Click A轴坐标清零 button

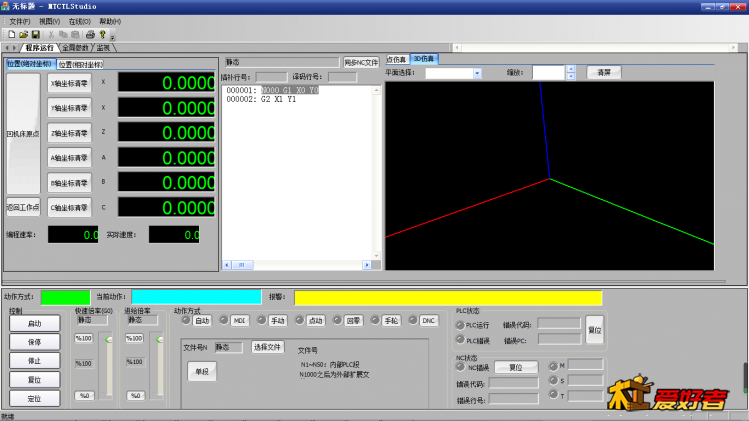tap(69, 158)
